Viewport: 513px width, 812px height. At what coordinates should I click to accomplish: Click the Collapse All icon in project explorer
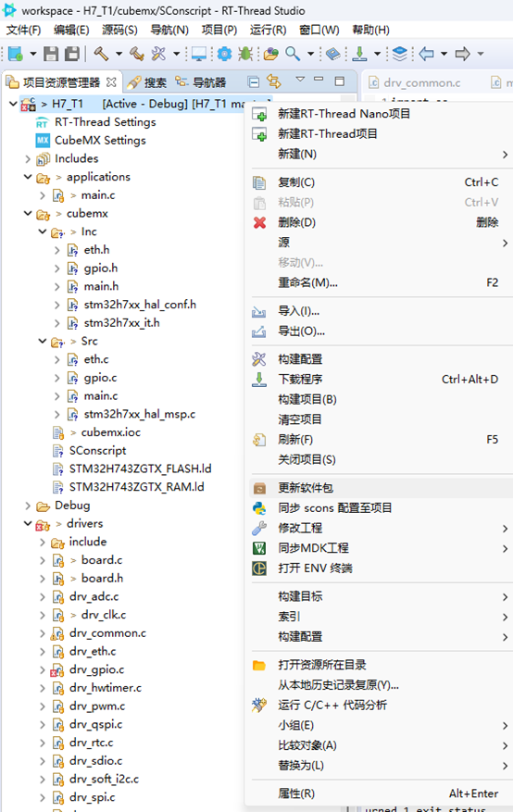[253, 81]
